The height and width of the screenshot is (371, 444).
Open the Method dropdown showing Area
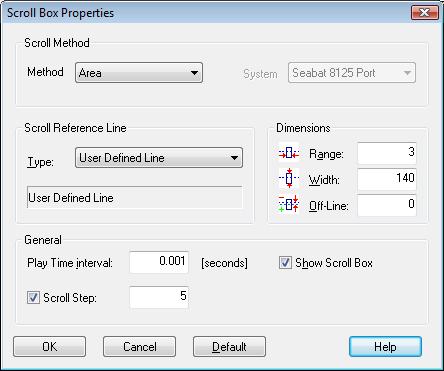[139, 72]
